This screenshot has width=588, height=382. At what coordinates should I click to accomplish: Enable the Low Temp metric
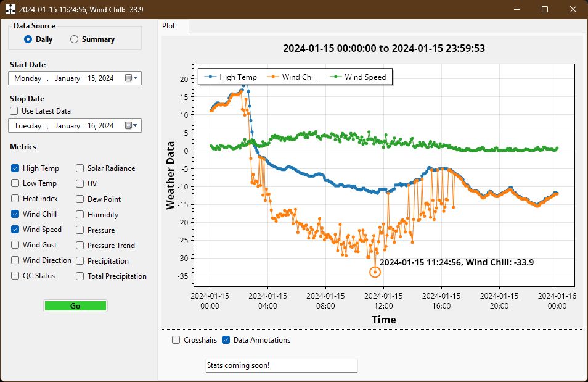click(x=14, y=183)
